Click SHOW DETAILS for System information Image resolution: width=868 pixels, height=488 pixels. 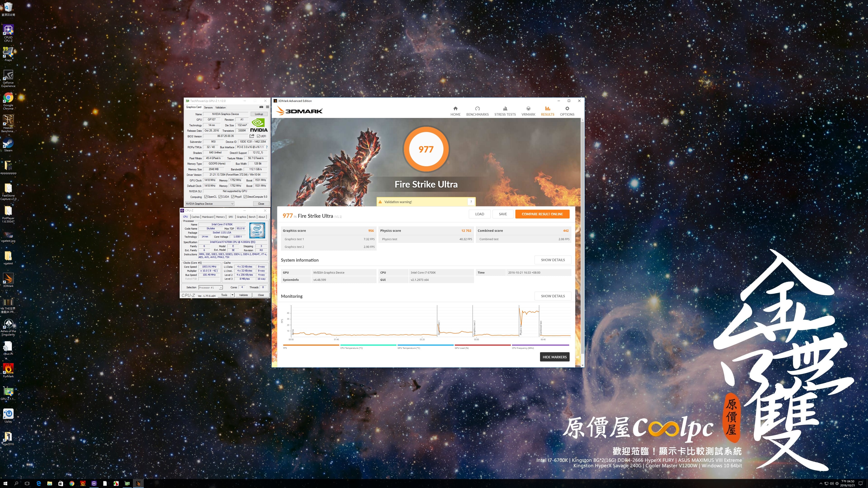coord(553,260)
